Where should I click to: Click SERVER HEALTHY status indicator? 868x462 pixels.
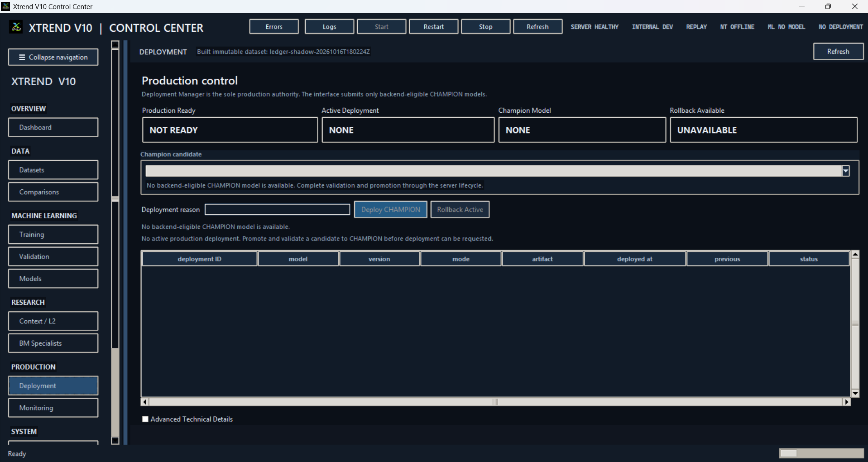tap(594, 27)
